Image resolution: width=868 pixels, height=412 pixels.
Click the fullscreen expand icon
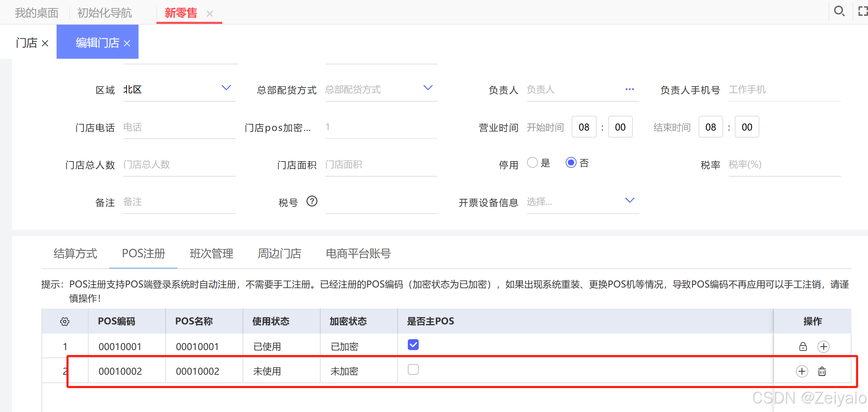click(x=863, y=11)
